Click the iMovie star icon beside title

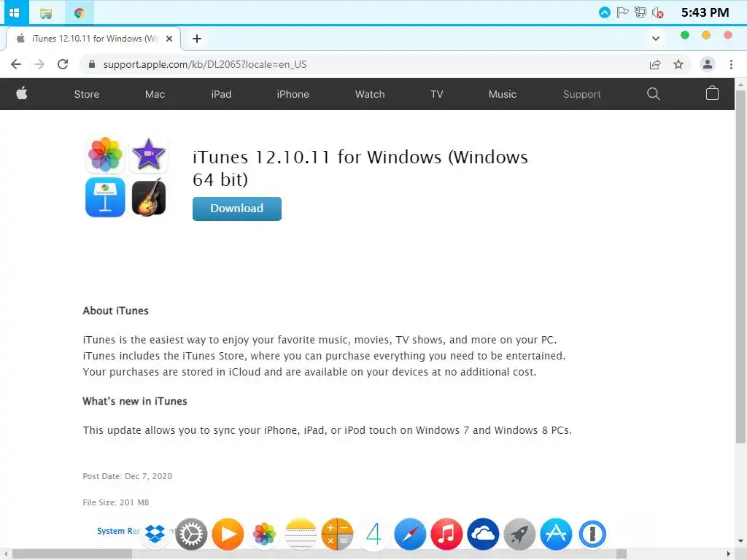[x=149, y=155]
